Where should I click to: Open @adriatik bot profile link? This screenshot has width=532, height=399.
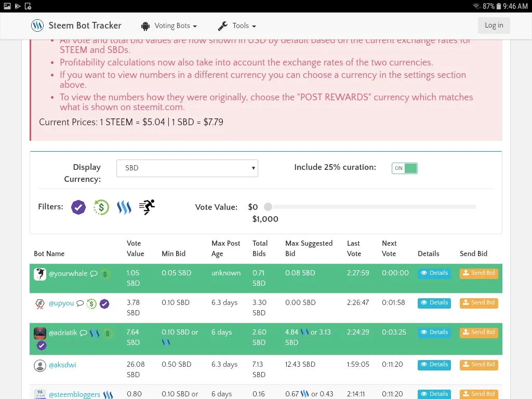click(63, 333)
